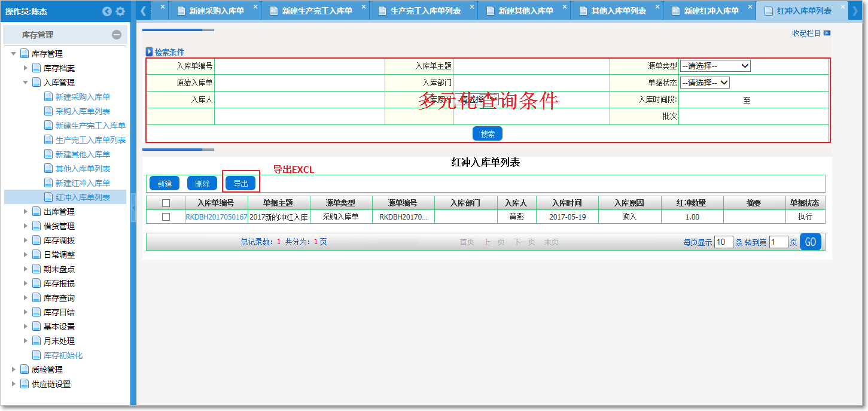Viewport: 868px width, 411px height.
Task: Click the settings gear icon in operator header
Action: (120, 11)
